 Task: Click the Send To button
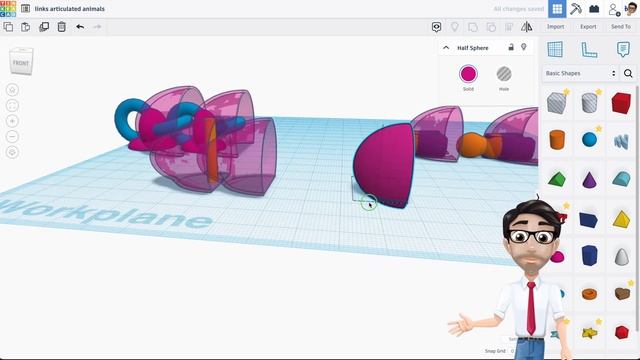coord(621,27)
